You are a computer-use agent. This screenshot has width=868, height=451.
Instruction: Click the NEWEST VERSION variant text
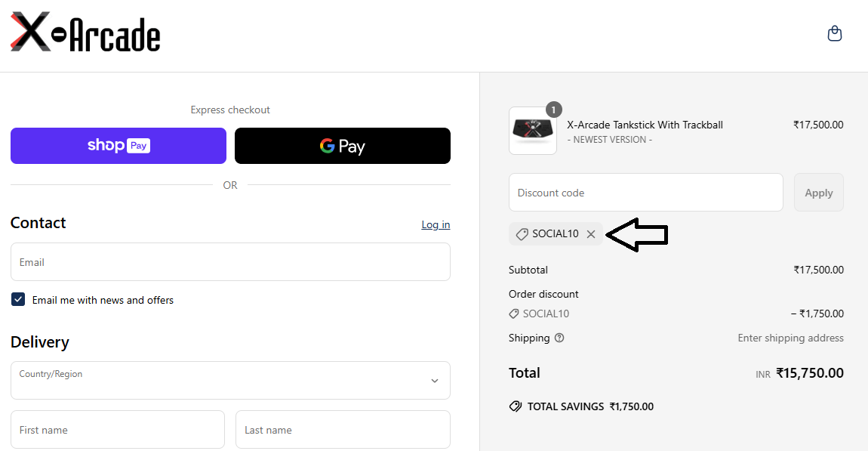click(x=609, y=140)
